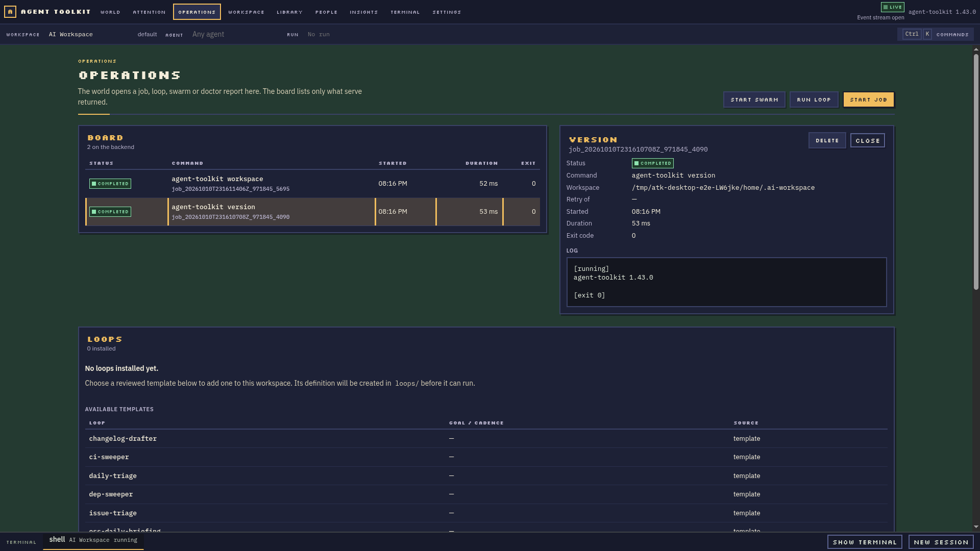Select the daily-triage template
Viewport: 980px width, 551px height.
(x=486, y=476)
